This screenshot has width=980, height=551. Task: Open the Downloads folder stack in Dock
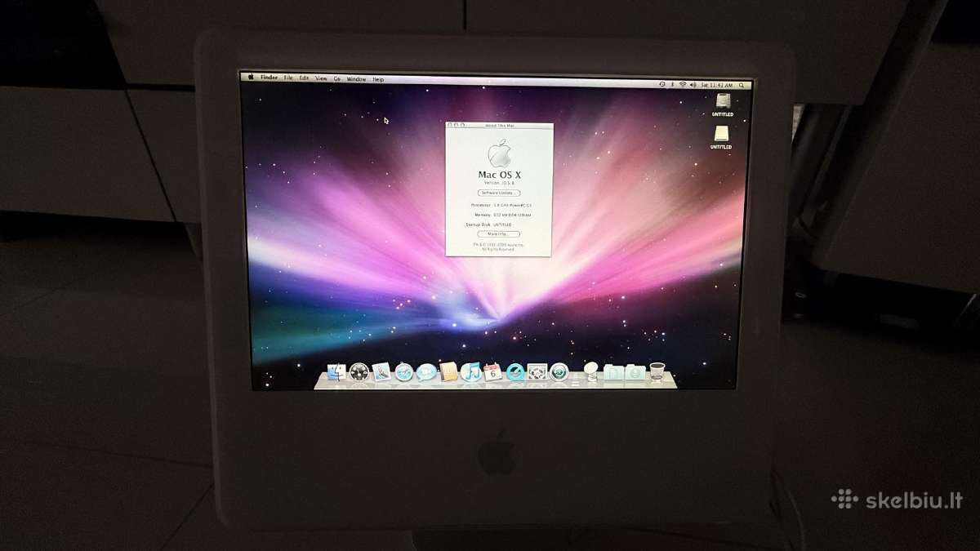coord(635,372)
